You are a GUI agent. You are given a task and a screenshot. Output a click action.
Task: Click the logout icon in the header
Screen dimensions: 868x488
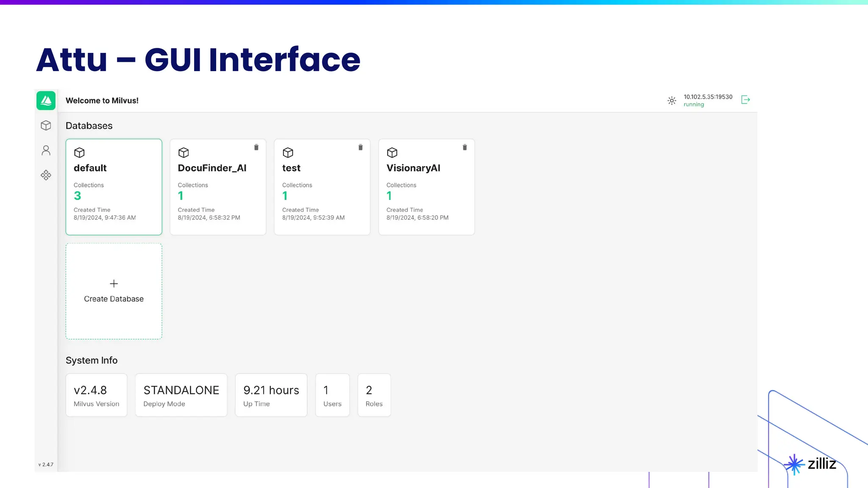click(746, 100)
